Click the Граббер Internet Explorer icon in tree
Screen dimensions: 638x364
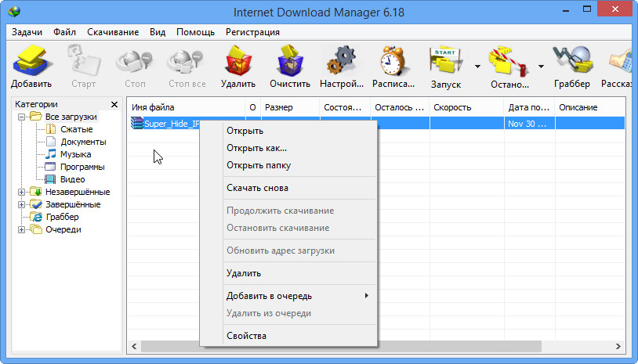(x=37, y=217)
